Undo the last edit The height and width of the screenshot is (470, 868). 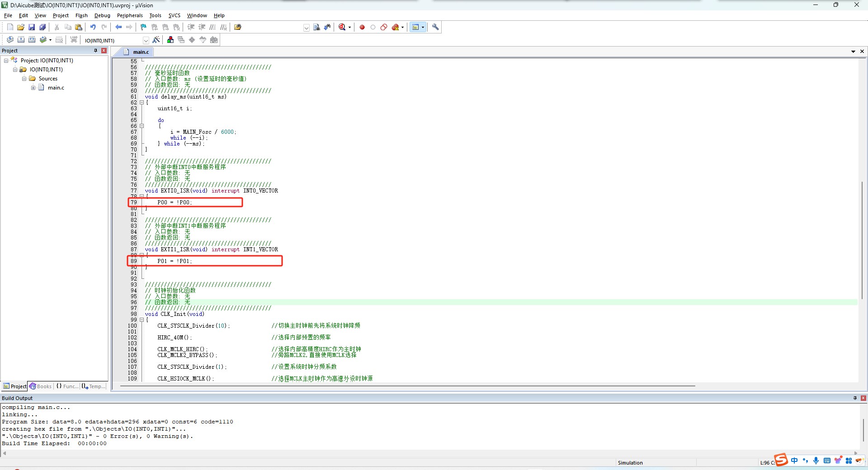coord(93,27)
